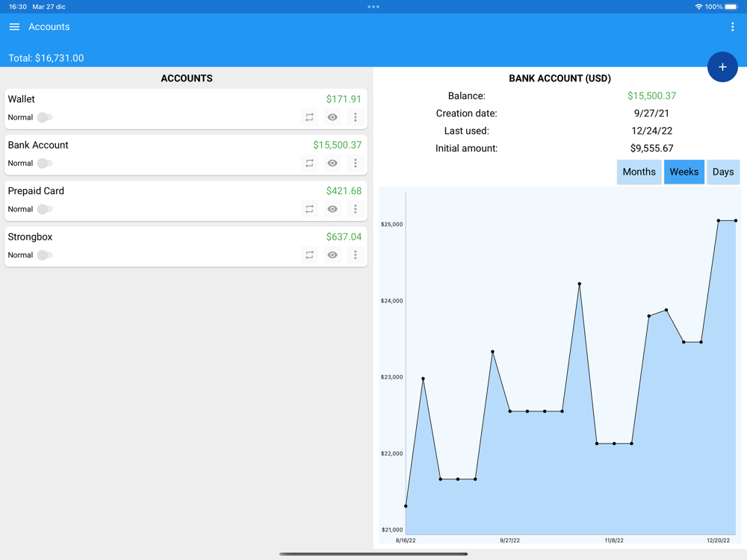This screenshot has height=560, width=747.
Task: Open the Strongbox row three-dot menu
Action: pyautogui.click(x=355, y=255)
